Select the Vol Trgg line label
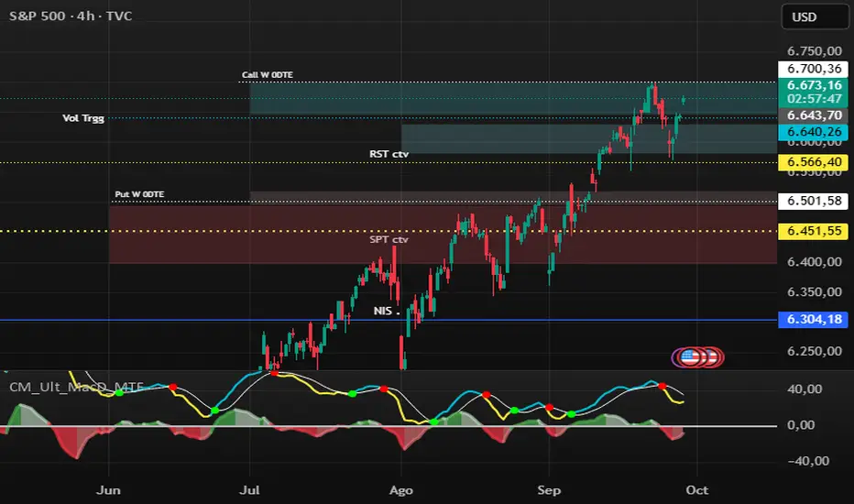This screenshot has width=854, height=504. (83, 118)
